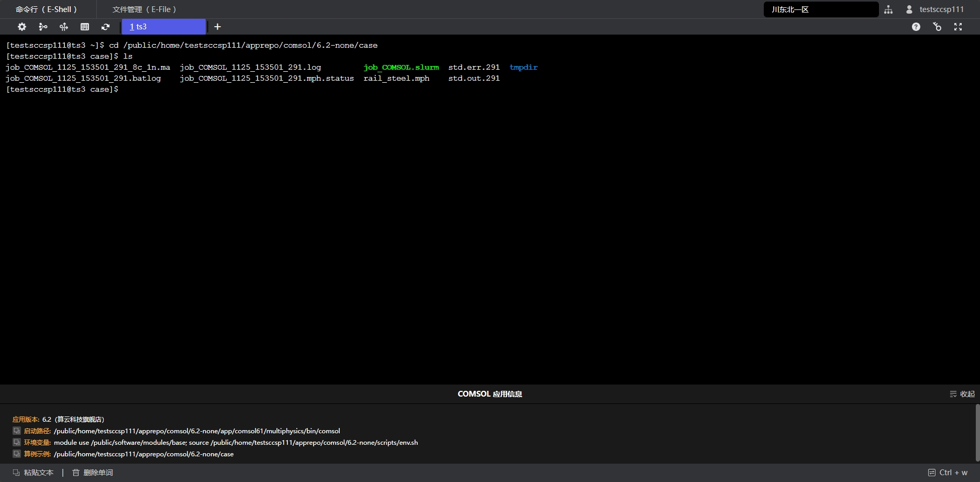Image resolution: width=980 pixels, height=482 pixels.
Task: Click the move arrows toolbar icon
Action: point(64,27)
